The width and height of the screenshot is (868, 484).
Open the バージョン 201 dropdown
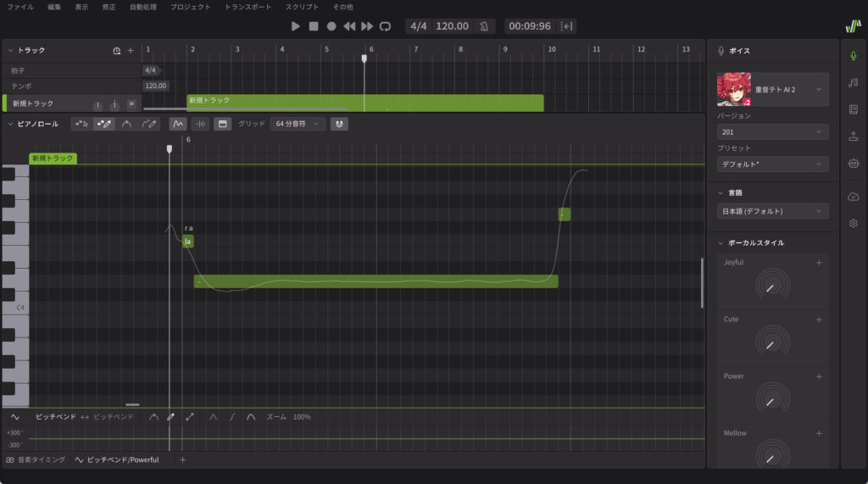pyautogui.click(x=772, y=132)
